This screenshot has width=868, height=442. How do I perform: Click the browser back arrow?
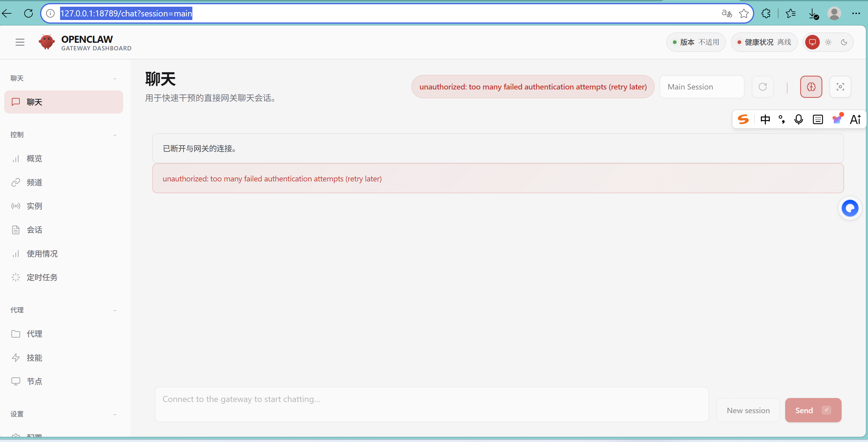pos(7,13)
